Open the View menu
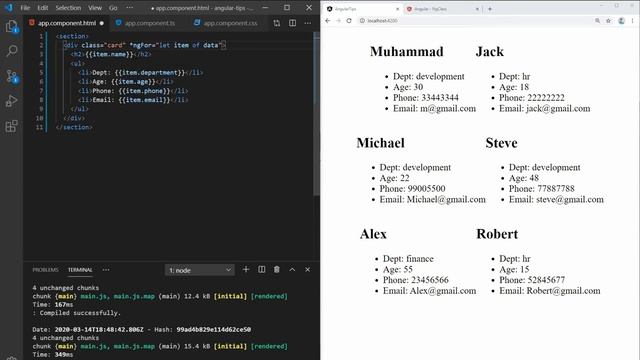This screenshot has height=360, width=640. 95,8
